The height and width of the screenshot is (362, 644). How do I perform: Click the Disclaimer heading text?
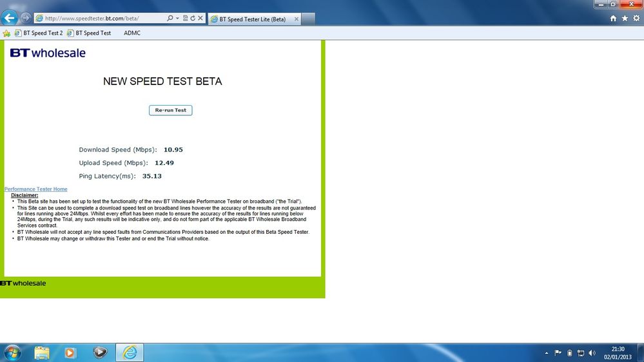(24, 195)
